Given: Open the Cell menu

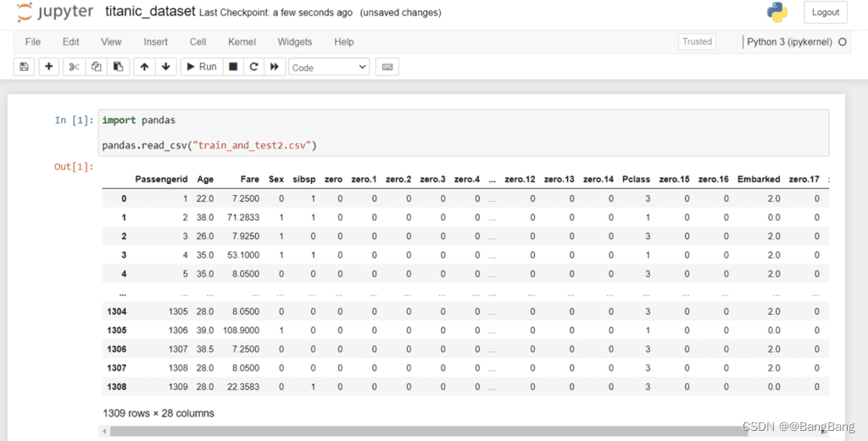Looking at the screenshot, I should tap(198, 42).
